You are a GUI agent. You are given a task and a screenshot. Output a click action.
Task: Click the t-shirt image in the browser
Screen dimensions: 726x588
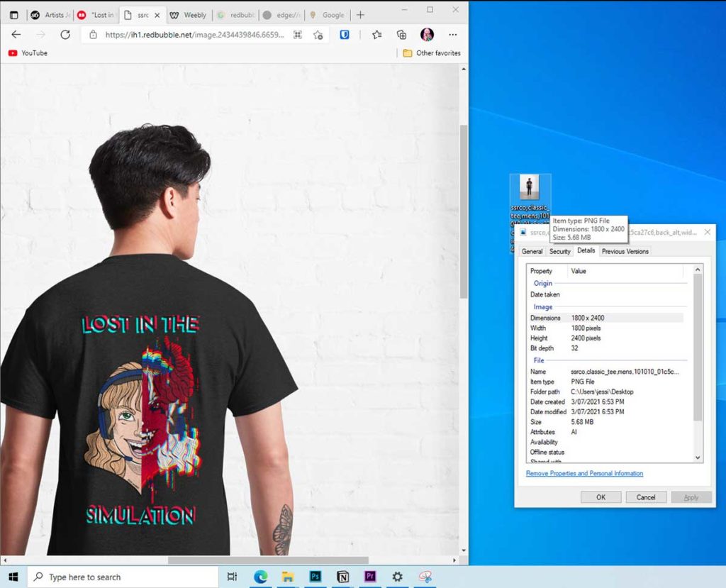coord(230,309)
